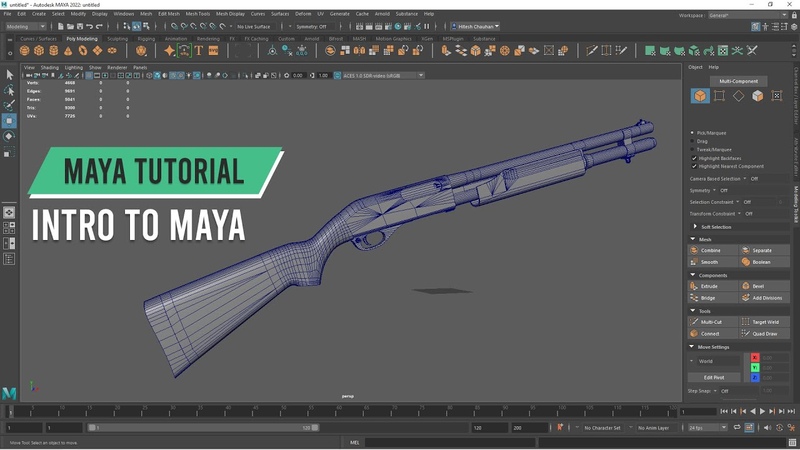800x450 pixels.
Task: Select the arrow Select tool in toolbox
Action: (9, 75)
